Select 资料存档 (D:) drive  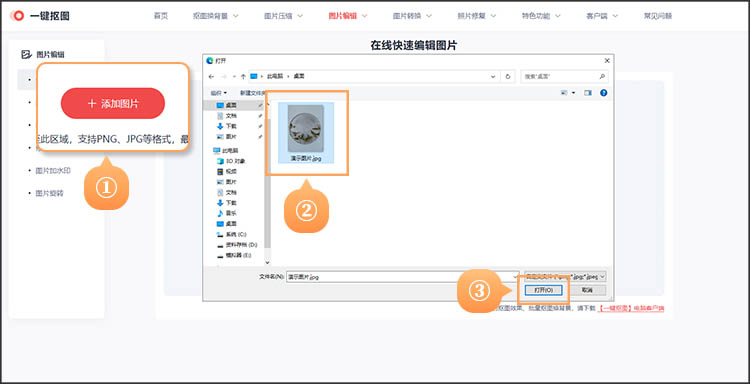click(x=238, y=245)
